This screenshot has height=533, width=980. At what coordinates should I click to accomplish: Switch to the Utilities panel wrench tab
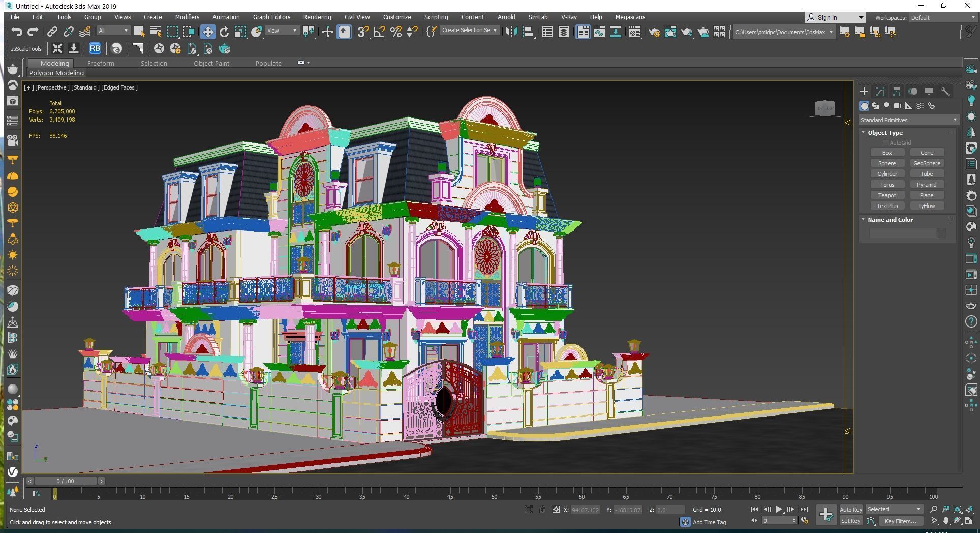coord(945,92)
